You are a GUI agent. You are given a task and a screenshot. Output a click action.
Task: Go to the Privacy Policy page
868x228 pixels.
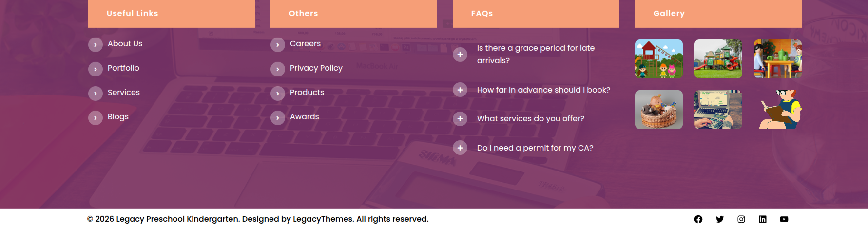pos(316,68)
